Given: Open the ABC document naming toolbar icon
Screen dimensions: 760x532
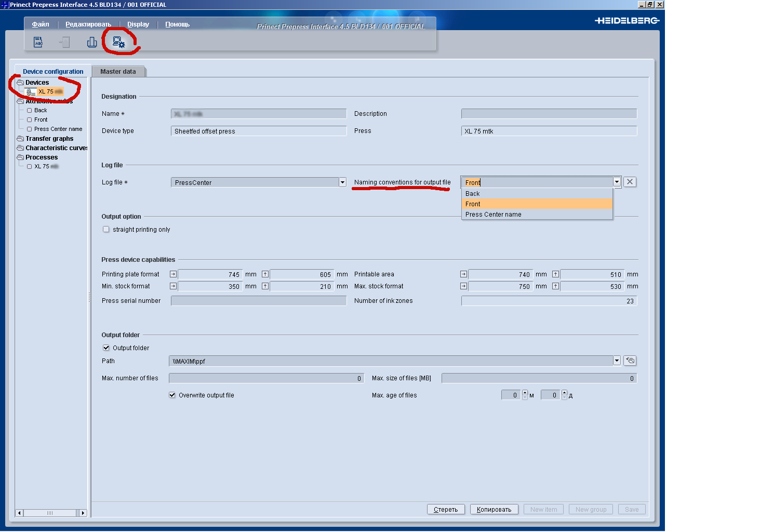Looking at the screenshot, I should [38, 42].
